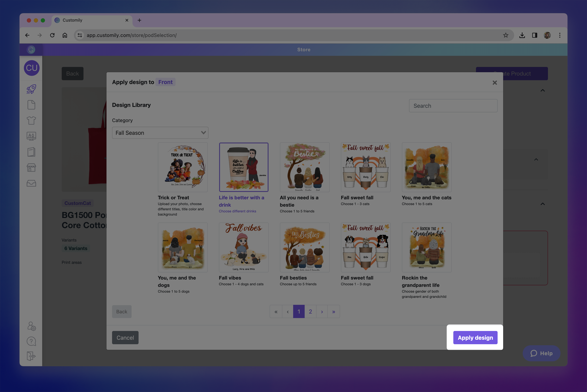The width and height of the screenshot is (587, 392).
Task: Collapse the top right panel chevron
Action: pyautogui.click(x=543, y=91)
